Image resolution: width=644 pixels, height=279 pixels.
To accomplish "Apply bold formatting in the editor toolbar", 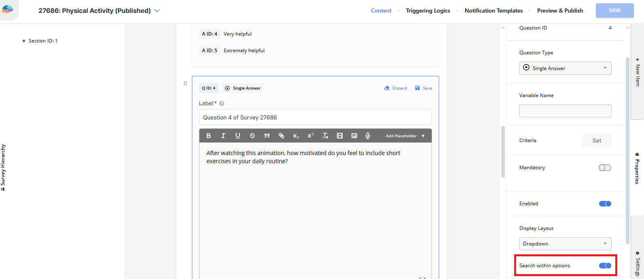I will [x=209, y=136].
